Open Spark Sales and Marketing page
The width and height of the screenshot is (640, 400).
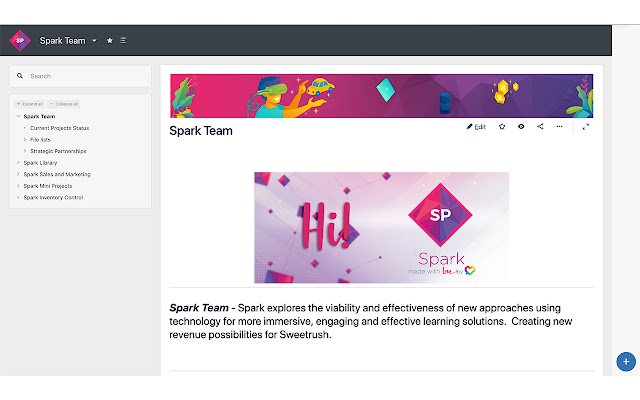(x=57, y=174)
